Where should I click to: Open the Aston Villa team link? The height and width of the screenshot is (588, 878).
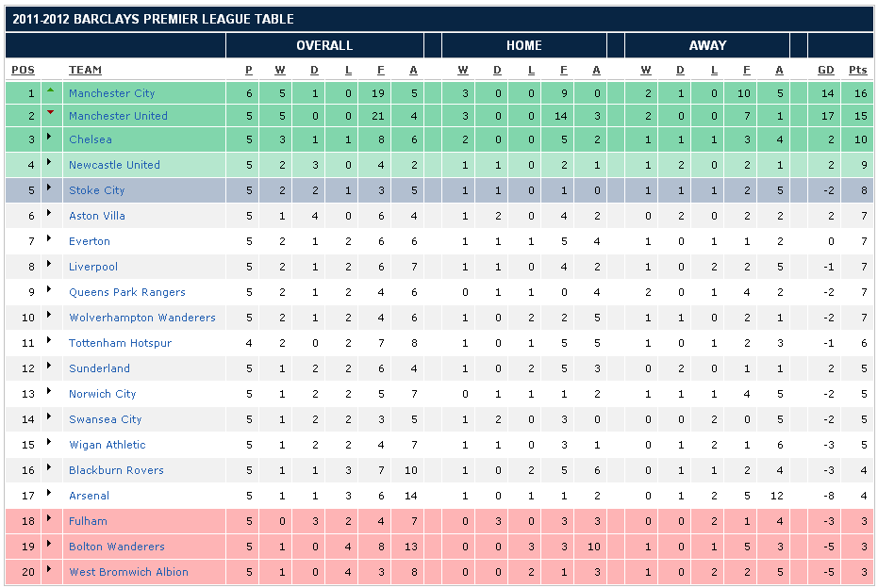pos(97,216)
